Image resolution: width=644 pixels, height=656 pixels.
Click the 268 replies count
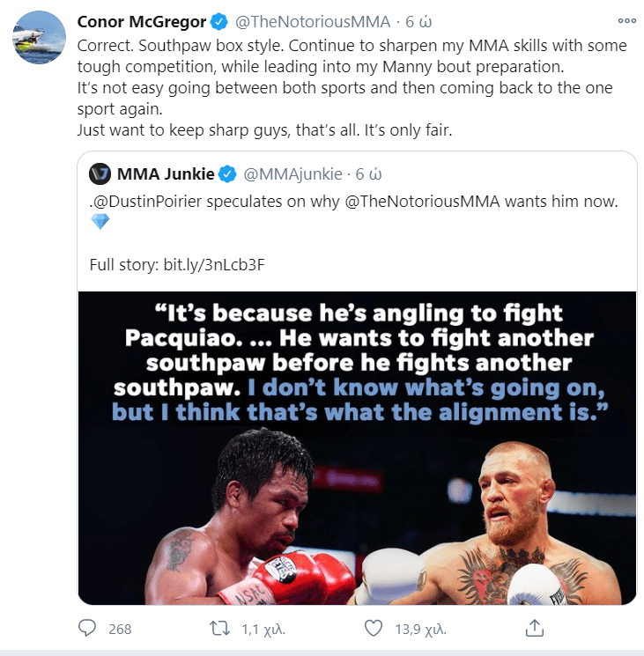pyautogui.click(x=120, y=630)
